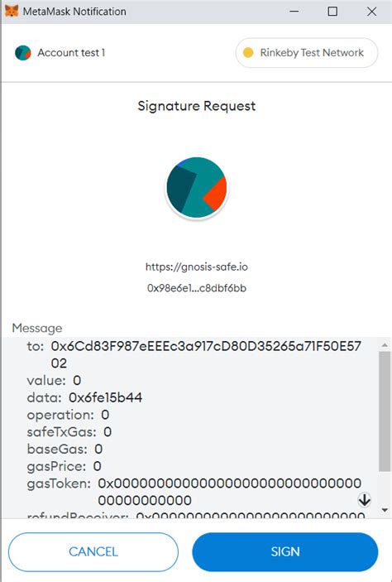Close the MetaMask Notification window

coord(371,12)
